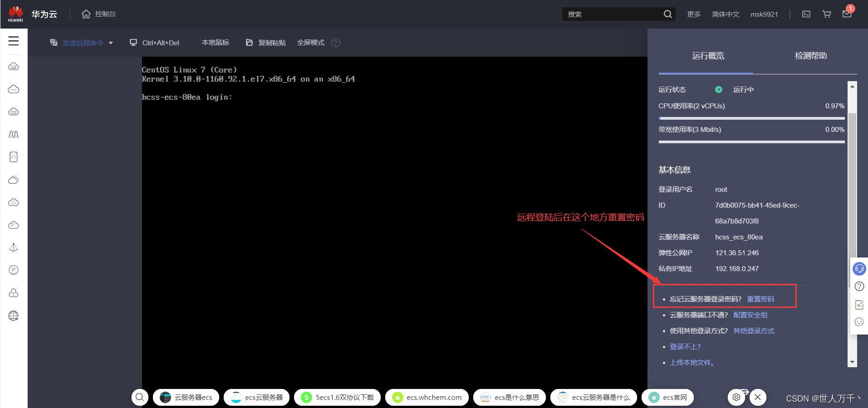This screenshot has height=408, width=868.
Task: Click the topmost cloud server icon under the hamburger menu
Action: [x=14, y=67]
